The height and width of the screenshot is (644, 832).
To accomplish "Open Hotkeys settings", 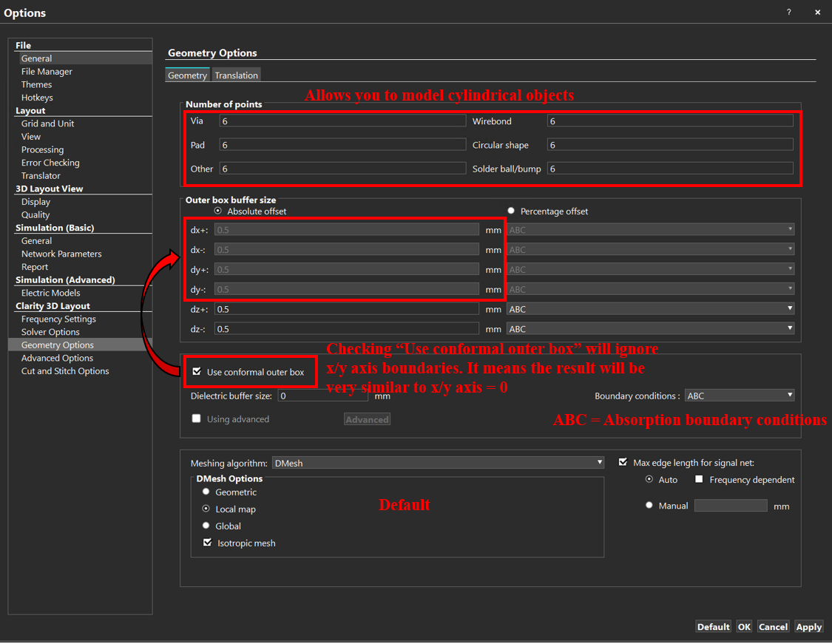I will point(37,98).
